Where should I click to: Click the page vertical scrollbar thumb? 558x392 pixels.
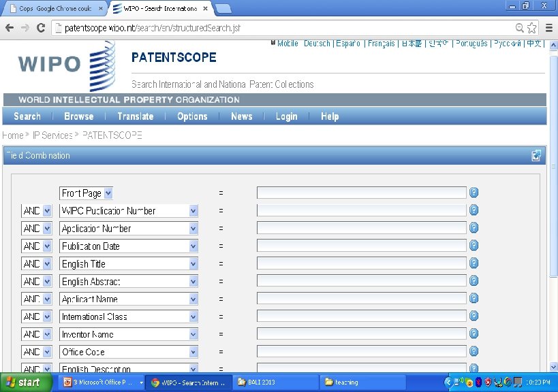(553, 165)
